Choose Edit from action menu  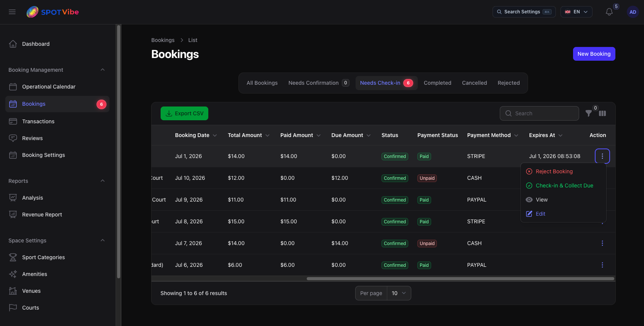tap(563, 214)
